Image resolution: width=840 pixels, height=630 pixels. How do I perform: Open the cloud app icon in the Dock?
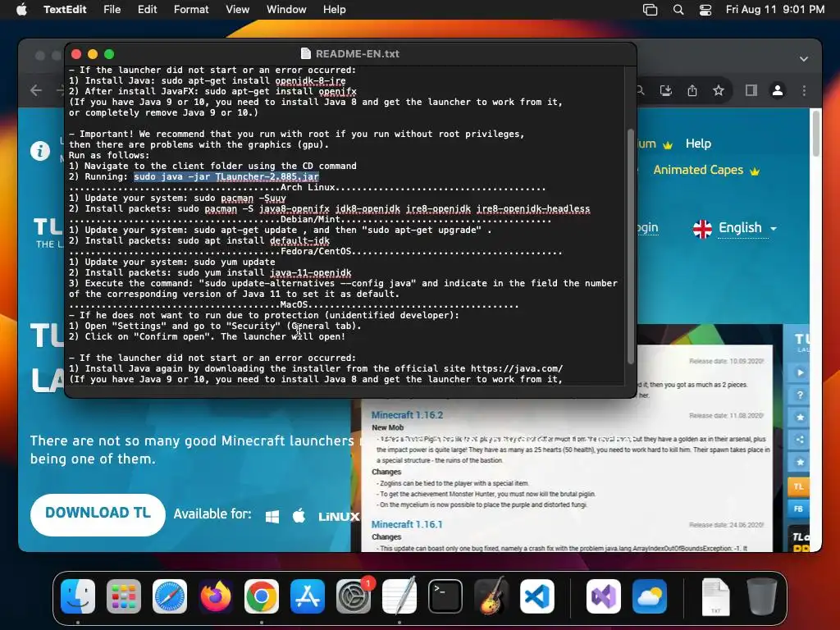pos(650,596)
